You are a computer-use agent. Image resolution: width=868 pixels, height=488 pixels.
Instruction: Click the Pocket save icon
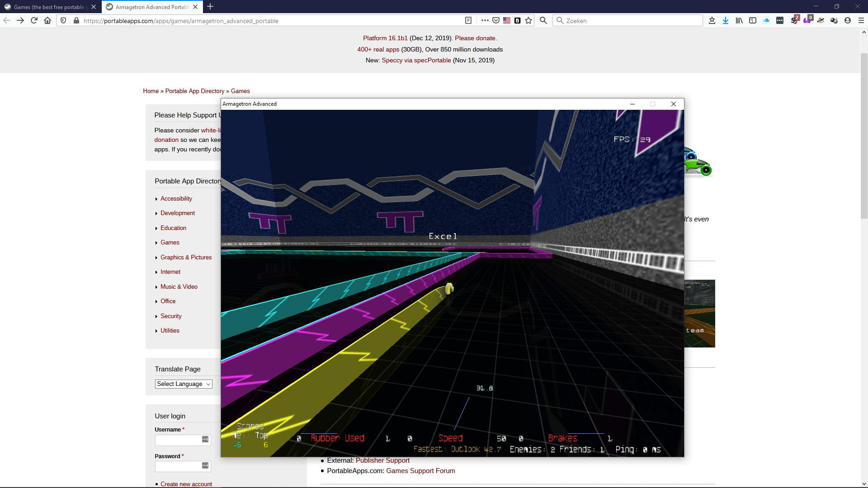(496, 20)
